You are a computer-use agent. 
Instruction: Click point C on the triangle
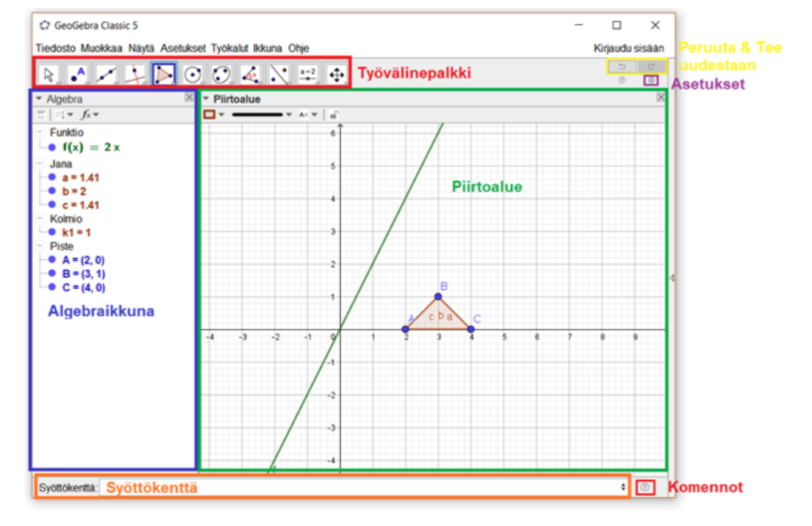tap(470, 329)
